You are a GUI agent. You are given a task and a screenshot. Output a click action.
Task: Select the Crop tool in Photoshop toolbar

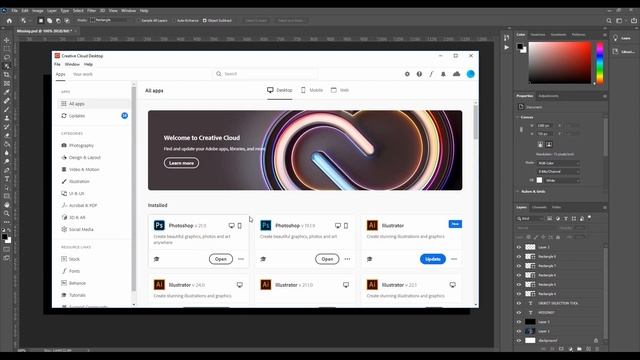[x=7, y=75]
